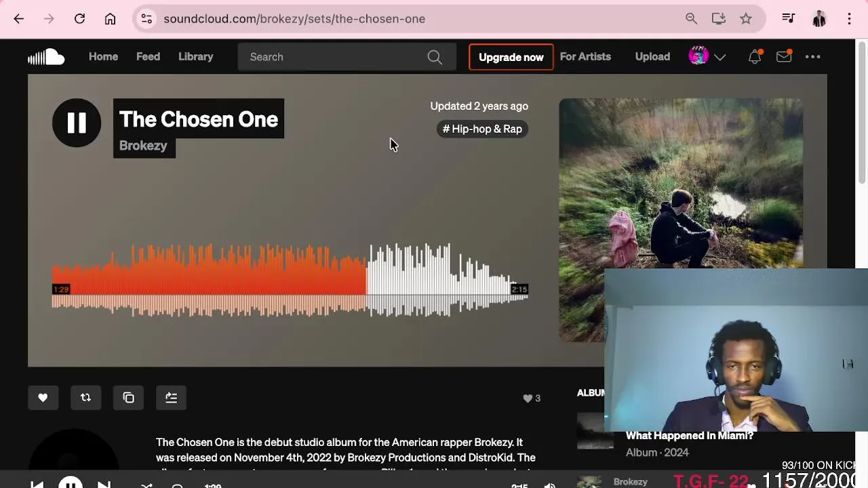Click the search magnifier icon

pyautogui.click(x=435, y=57)
